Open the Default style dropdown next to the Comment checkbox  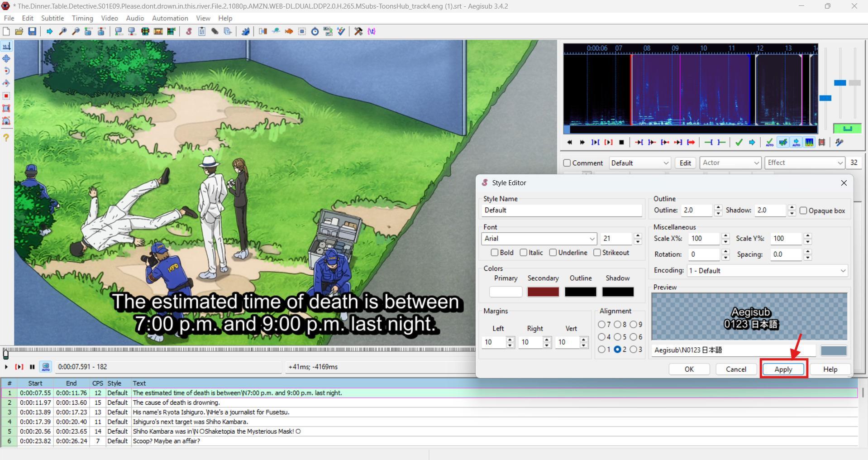[x=639, y=163]
